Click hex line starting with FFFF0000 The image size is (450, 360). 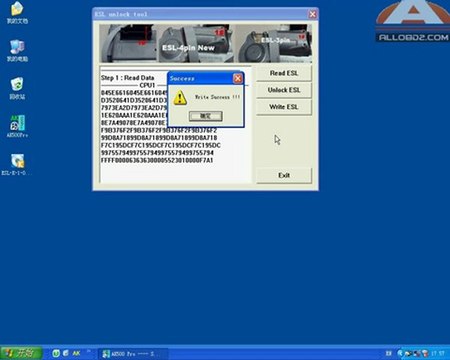[x=157, y=160]
